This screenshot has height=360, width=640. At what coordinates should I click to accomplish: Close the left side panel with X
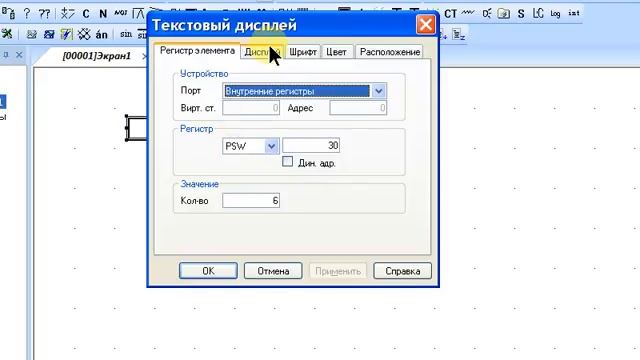(x=19, y=54)
